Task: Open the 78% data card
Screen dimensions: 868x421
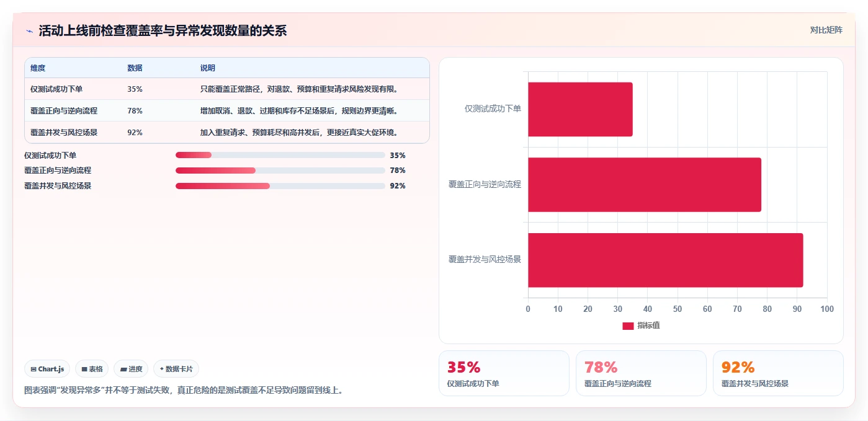Action: pos(641,373)
